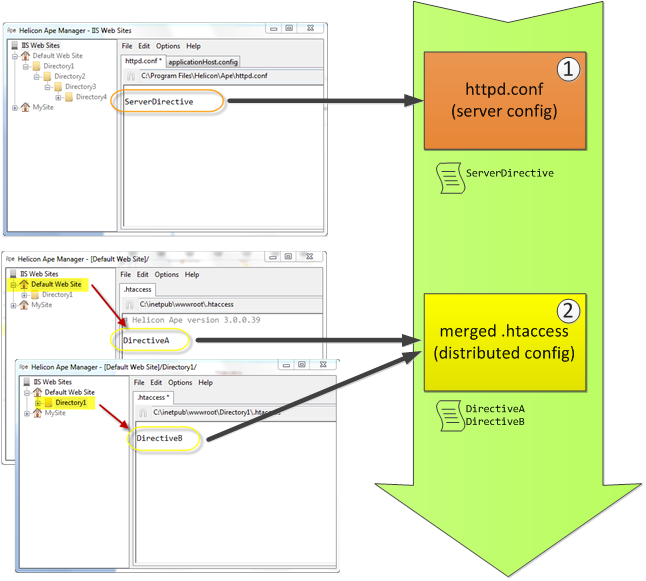Click the script icon beside DirectiveA and DirectiveB
Image resolution: width=646 pixels, height=581 pixels.
pos(448,416)
